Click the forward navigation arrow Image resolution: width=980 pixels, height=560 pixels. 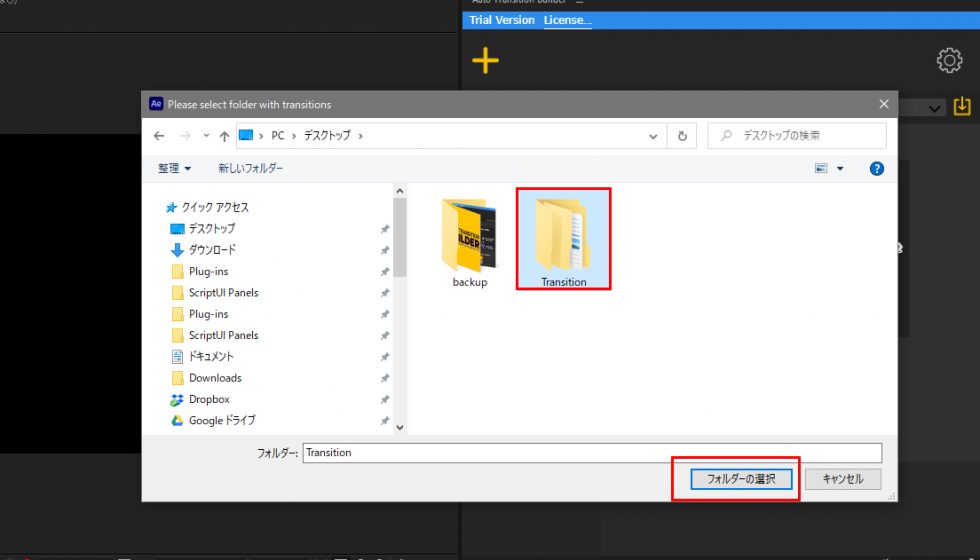coord(185,136)
